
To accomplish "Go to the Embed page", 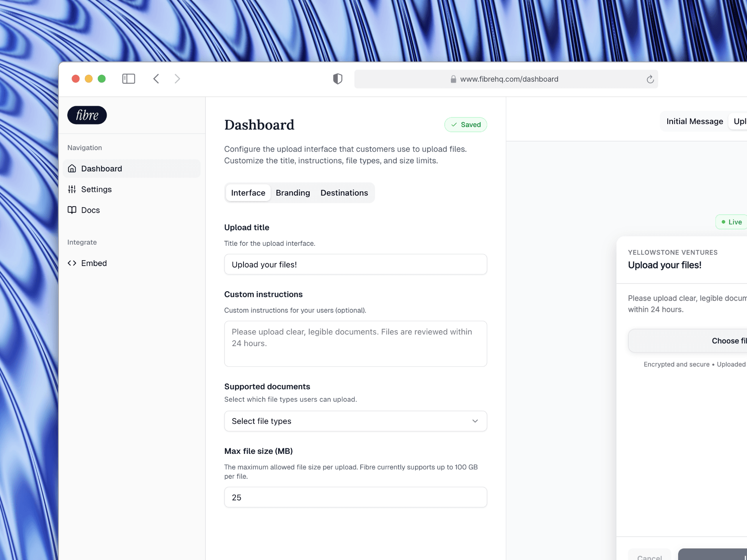I will pos(94,263).
